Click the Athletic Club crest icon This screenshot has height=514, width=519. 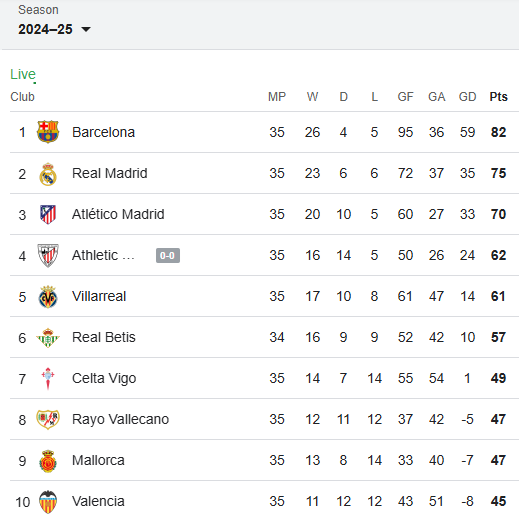click(x=48, y=255)
